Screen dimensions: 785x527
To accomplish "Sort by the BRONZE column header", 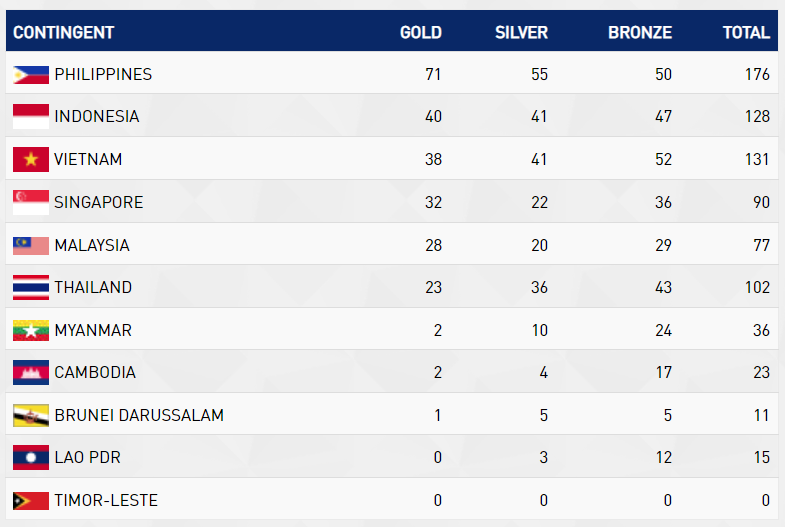I will (640, 33).
